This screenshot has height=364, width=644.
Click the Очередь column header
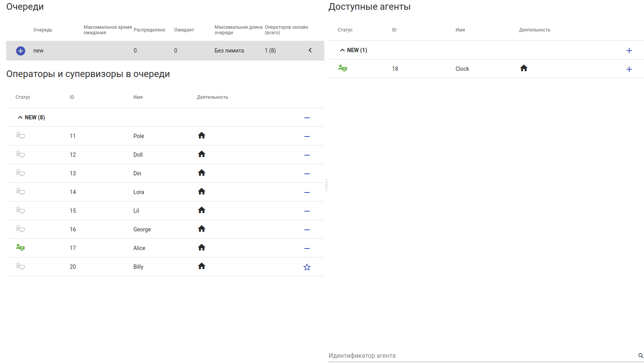tap(43, 30)
